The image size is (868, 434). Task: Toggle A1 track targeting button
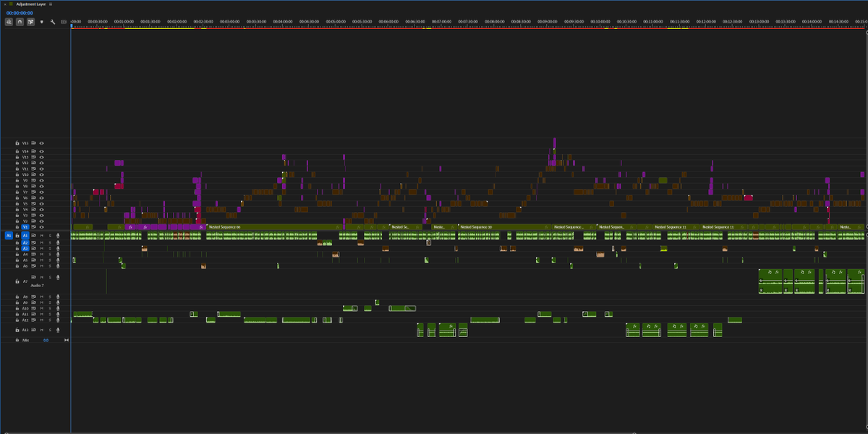click(25, 236)
